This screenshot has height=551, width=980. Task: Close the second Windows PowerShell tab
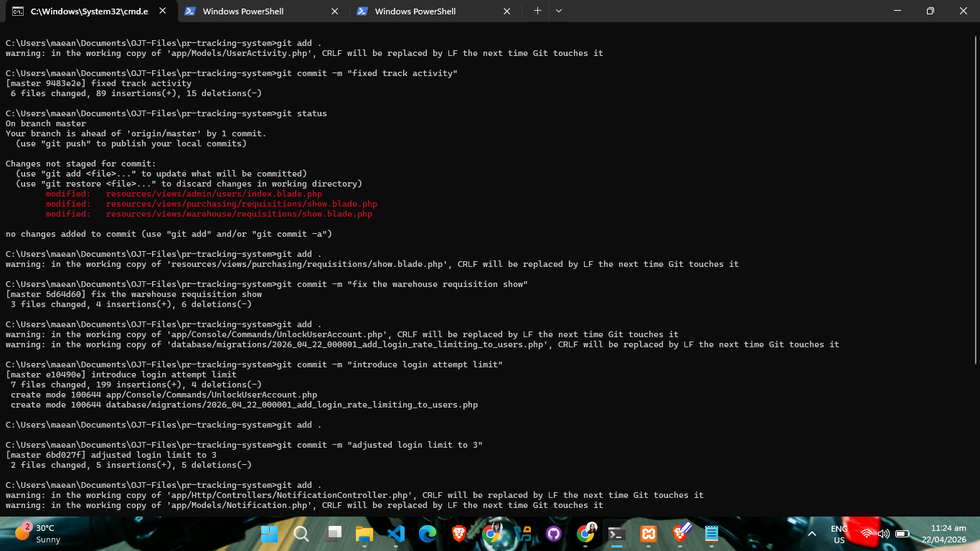pyautogui.click(x=507, y=11)
